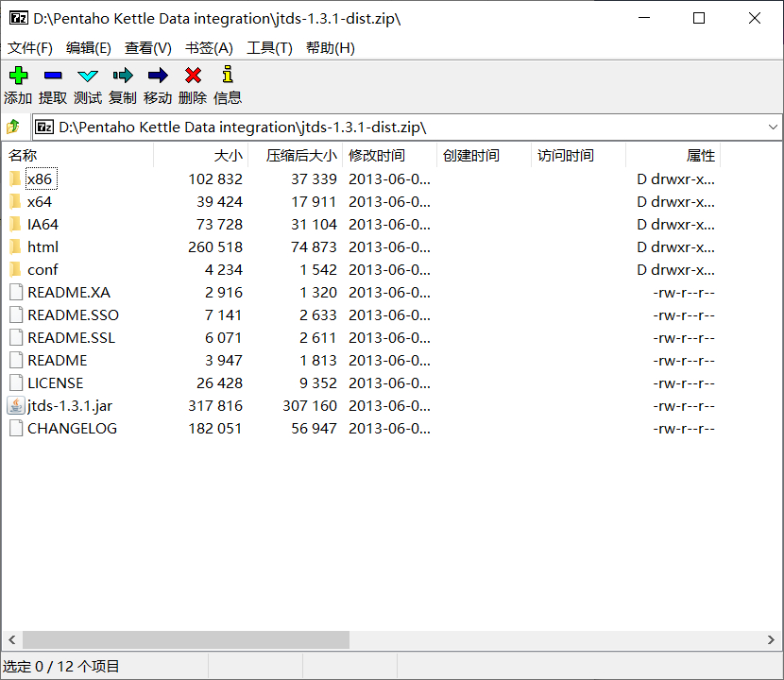Select the jtds-1.3.1.jar file icon
Viewport: 784px width, 680px height.
pyautogui.click(x=16, y=406)
